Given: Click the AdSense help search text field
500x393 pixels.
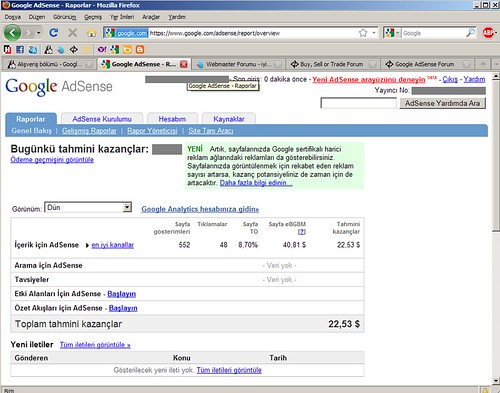Looking at the screenshot, I should click(359, 103).
